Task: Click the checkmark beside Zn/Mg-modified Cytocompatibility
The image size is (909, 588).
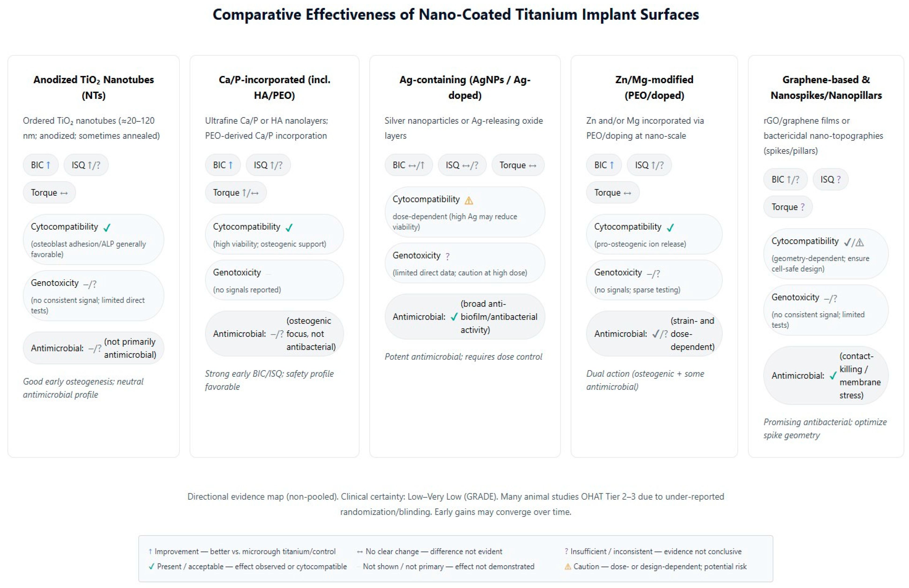Action: click(670, 227)
